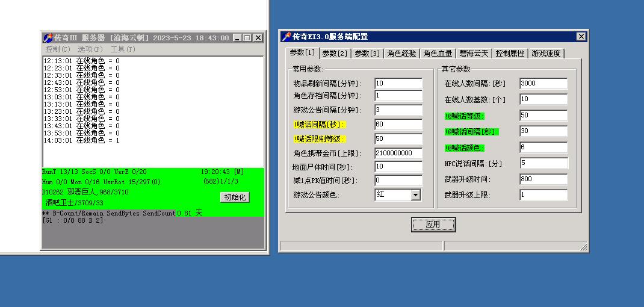Click the 角色携带金币 upper limit field
This screenshot has width=644, height=307.
click(x=398, y=153)
